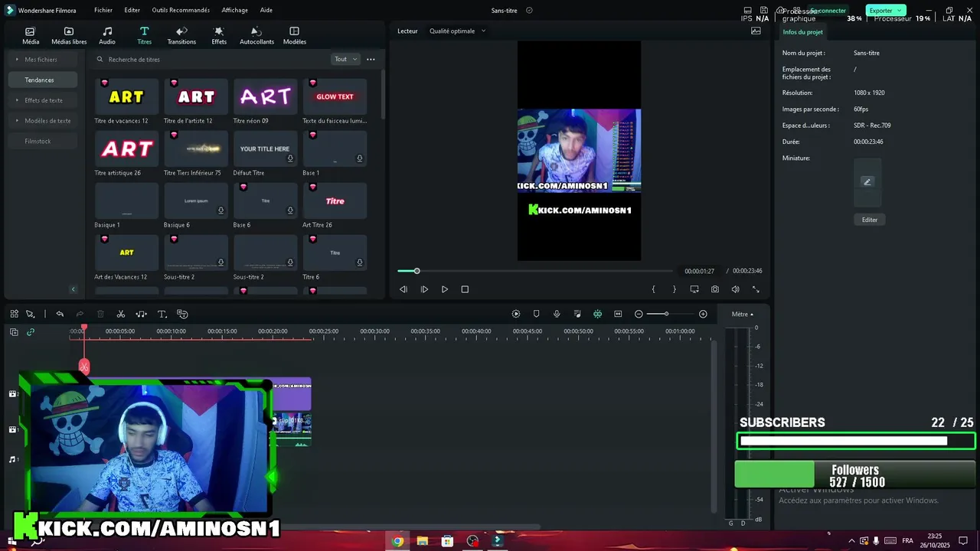Open the preview display settings icon
This screenshot has height=551, width=980.
[694, 289]
